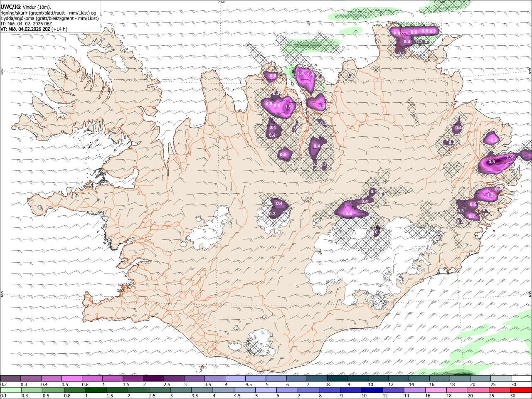Click the 0.2 label under the top legend row
This screenshot has height=399, width=532.
(3, 384)
